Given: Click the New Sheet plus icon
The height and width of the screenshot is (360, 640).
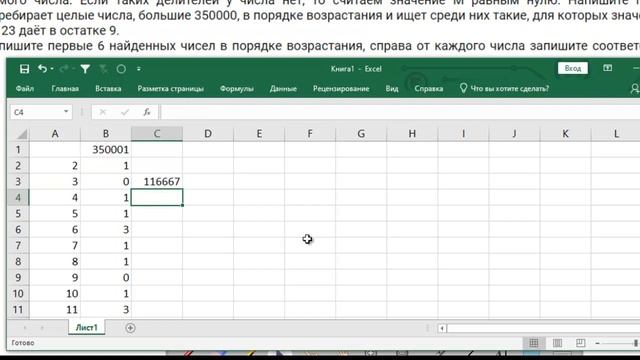Looking at the screenshot, I should click(x=130, y=328).
